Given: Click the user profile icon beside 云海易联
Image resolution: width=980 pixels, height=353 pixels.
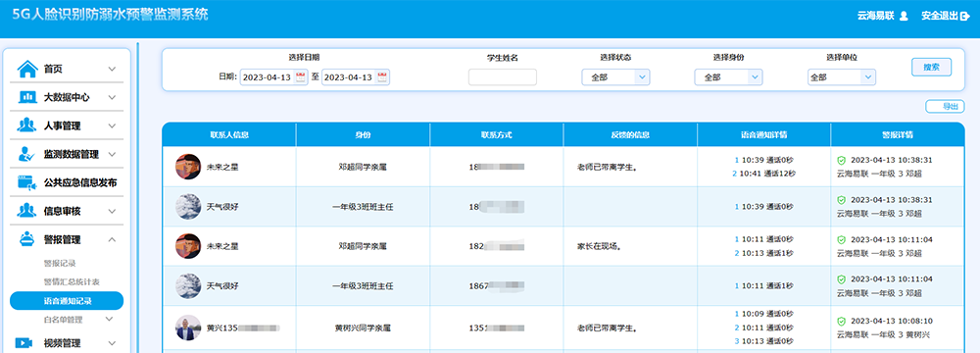Looking at the screenshot, I should tap(904, 17).
